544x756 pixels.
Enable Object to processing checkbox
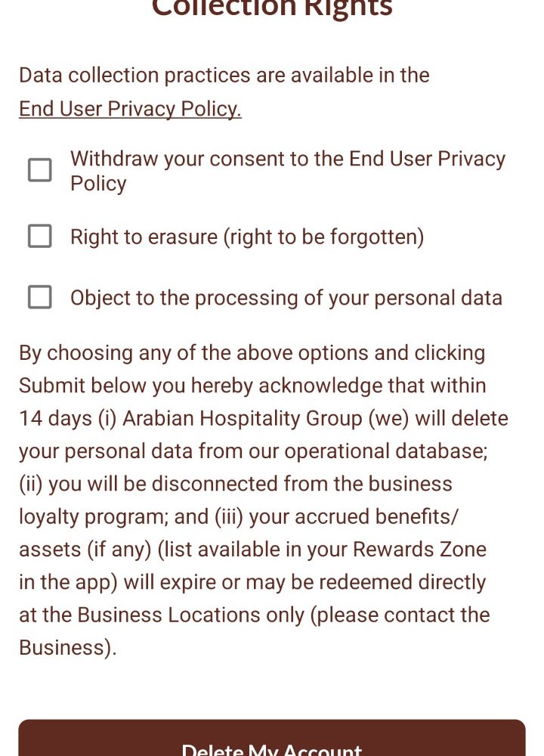pos(40,297)
